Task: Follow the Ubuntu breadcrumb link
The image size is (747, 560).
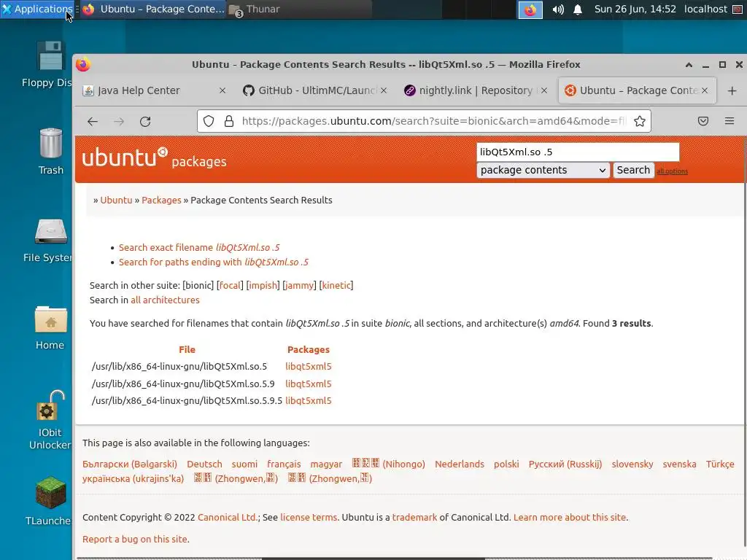Action: [116, 200]
